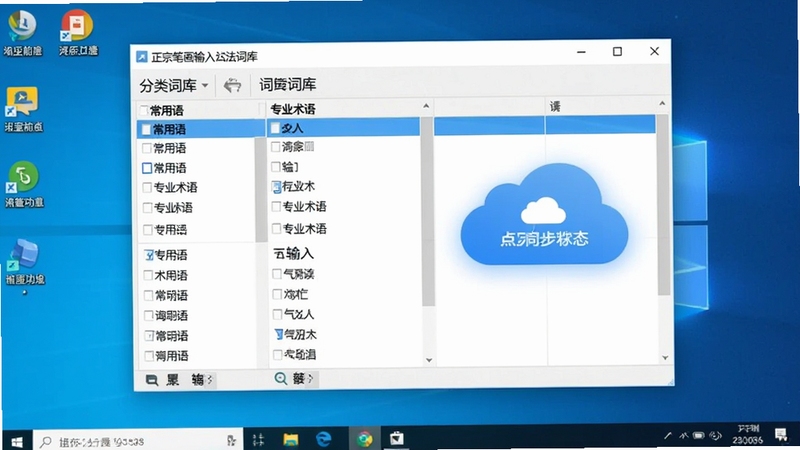Tick the 木用语 checkbox
800x450 pixels.
click(148, 276)
